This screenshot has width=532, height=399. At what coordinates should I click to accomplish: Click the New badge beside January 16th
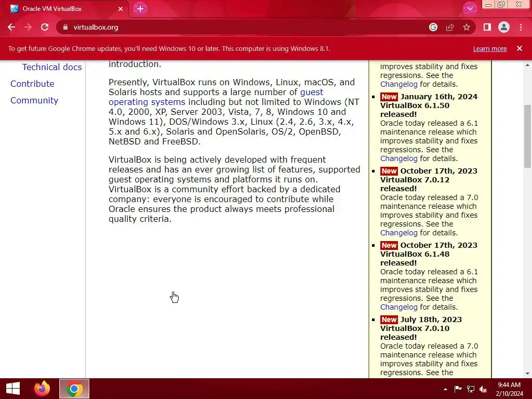pyautogui.click(x=389, y=97)
